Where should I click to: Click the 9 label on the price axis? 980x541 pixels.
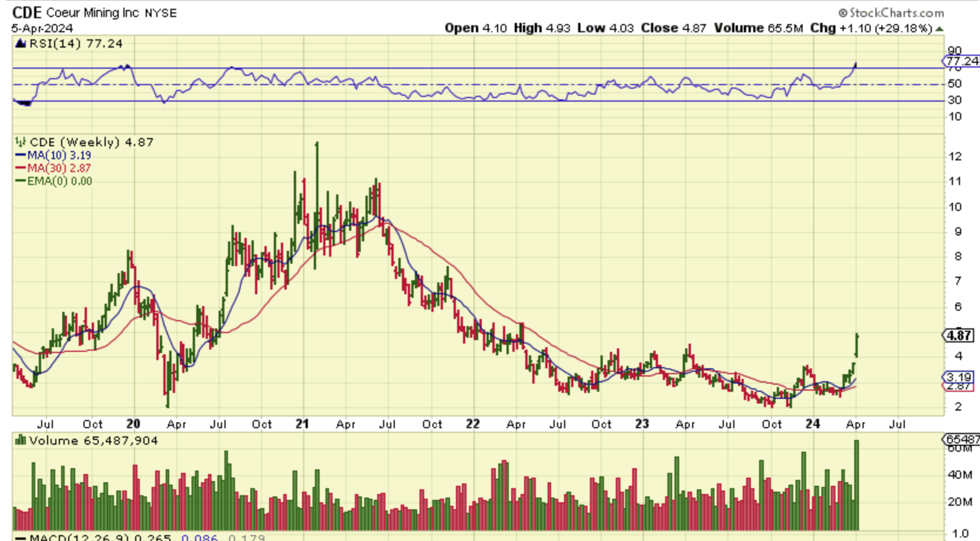pyautogui.click(x=958, y=232)
